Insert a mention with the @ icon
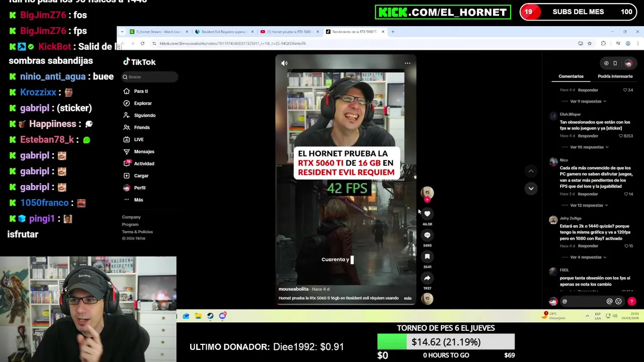This screenshot has width=644, height=362. 609,302
